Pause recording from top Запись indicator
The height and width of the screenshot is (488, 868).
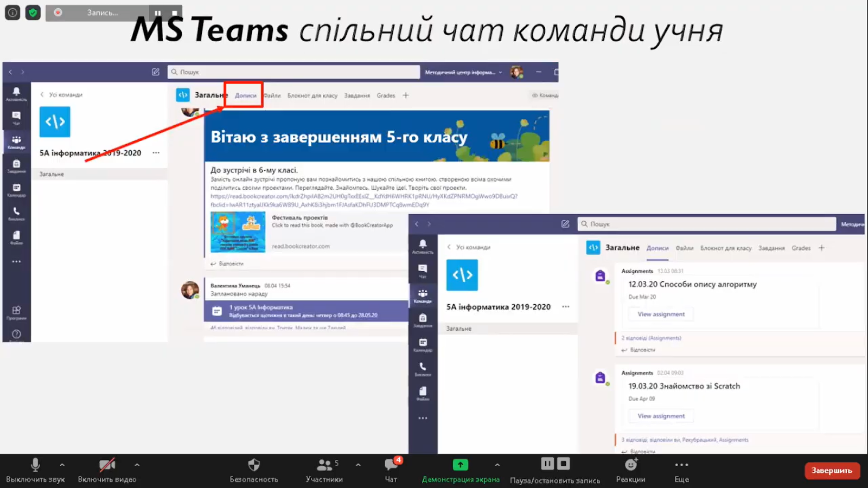click(157, 13)
